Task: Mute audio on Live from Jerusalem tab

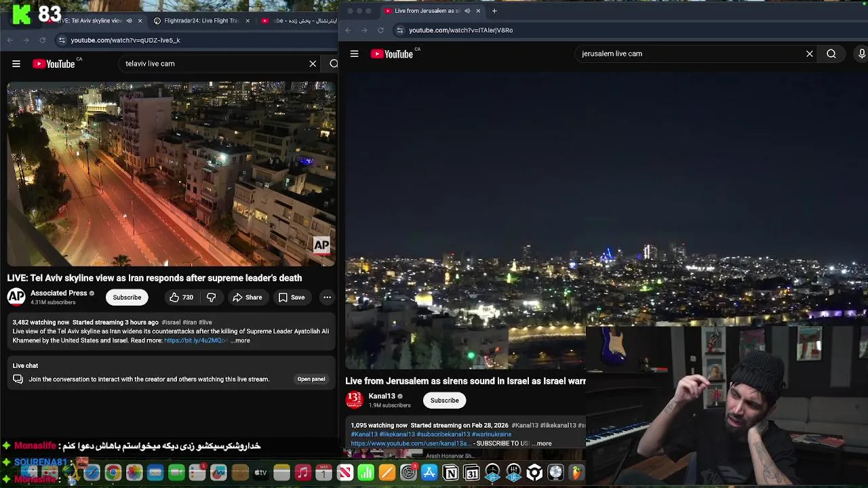Action: click(x=467, y=11)
